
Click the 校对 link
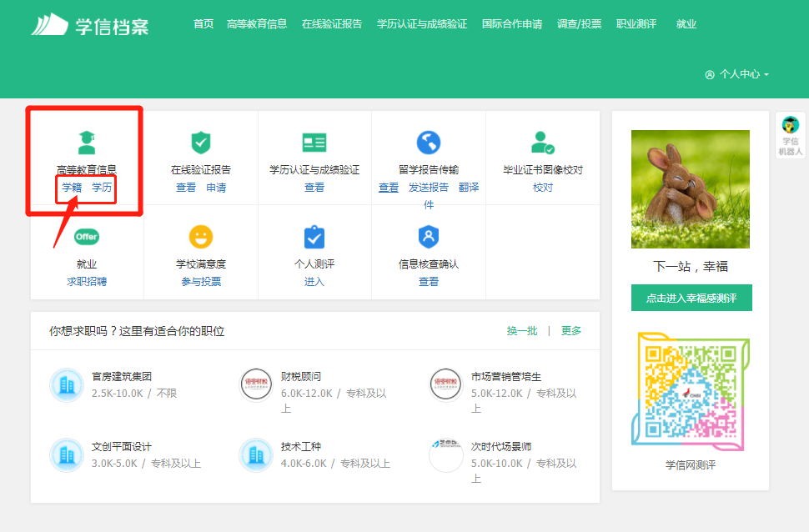pos(543,188)
